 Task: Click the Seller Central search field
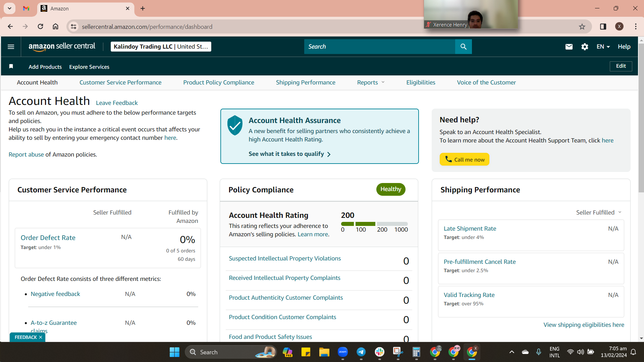pyautogui.click(x=380, y=47)
